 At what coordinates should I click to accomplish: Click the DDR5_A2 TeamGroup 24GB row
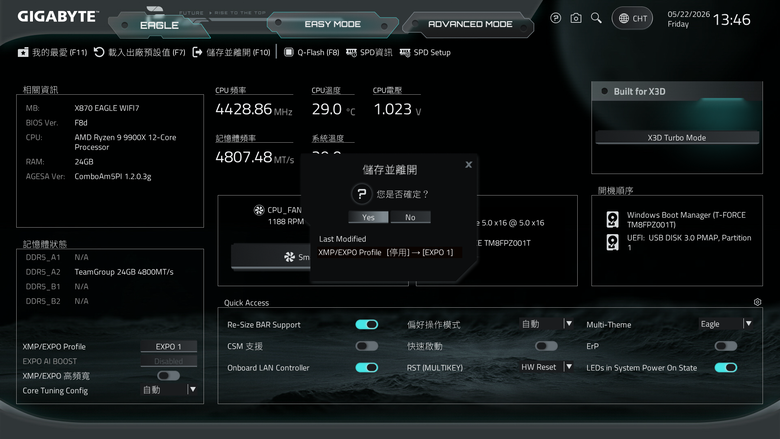(99, 272)
